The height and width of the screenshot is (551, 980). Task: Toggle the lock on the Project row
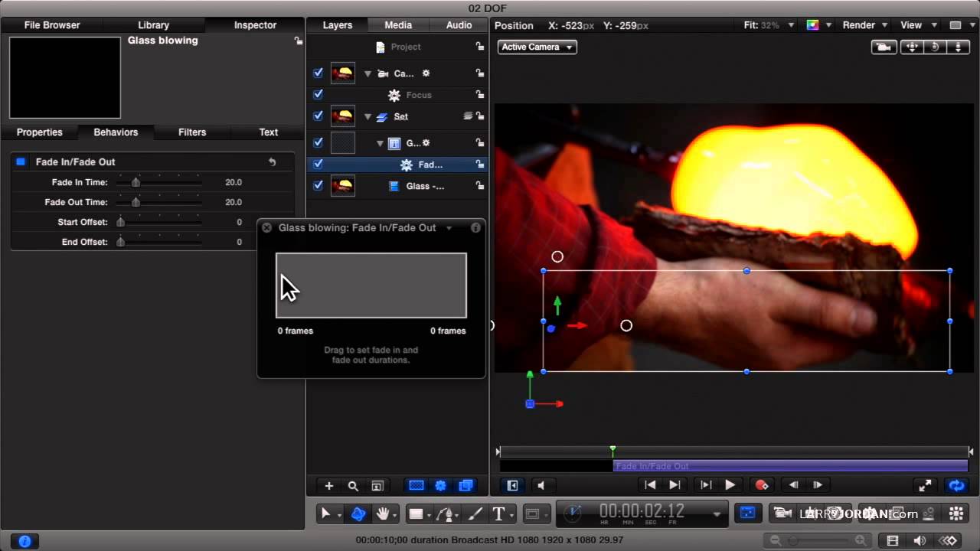480,47
